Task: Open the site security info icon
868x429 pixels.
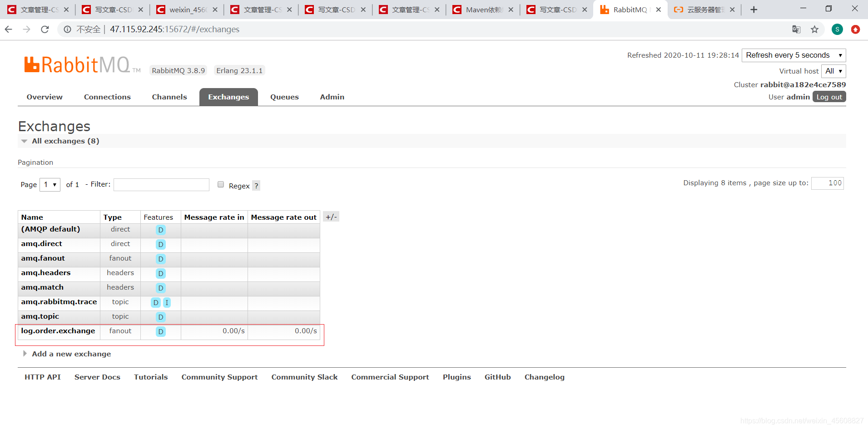Action: (x=67, y=30)
